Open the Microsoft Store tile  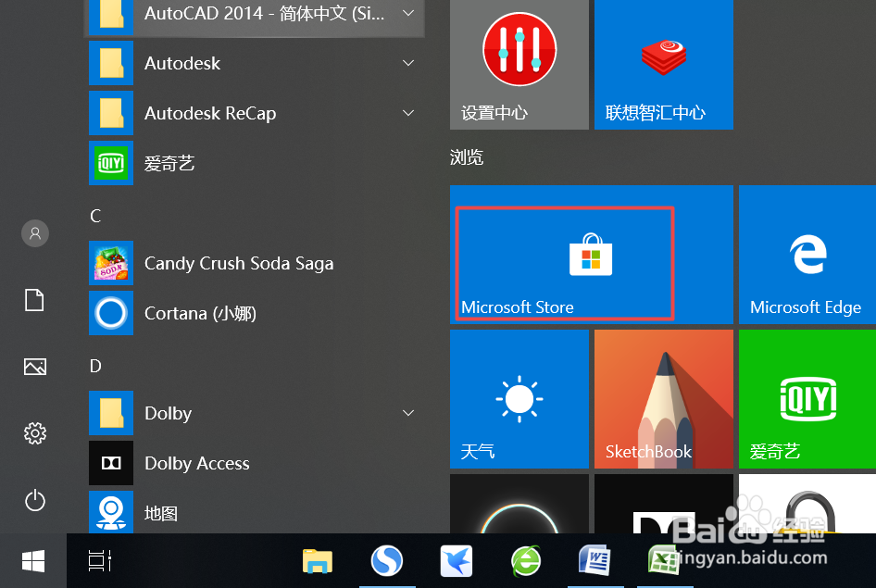[591, 255]
